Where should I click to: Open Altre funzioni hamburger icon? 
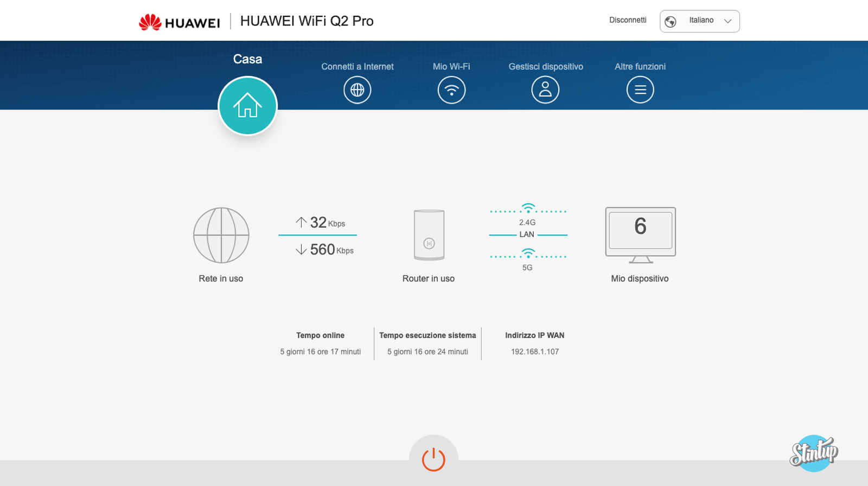640,90
